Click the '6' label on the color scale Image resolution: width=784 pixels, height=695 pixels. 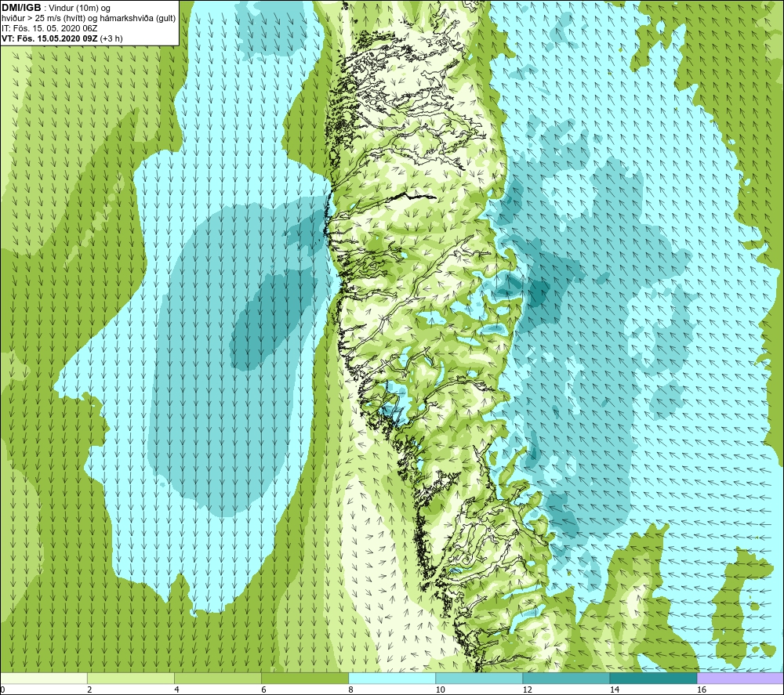(x=263, y=690)
